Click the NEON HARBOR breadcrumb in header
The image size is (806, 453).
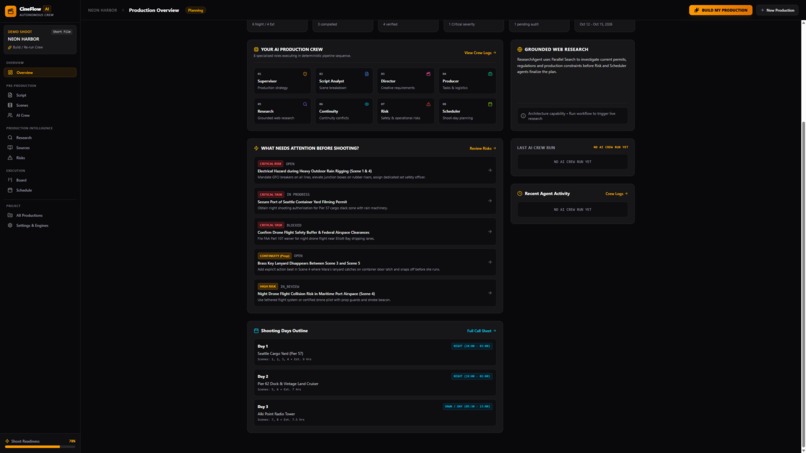click(102, 10)
